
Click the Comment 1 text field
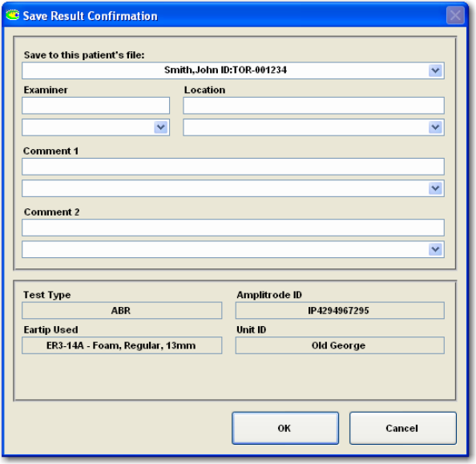pyautogui.click(x=233, y=167)
